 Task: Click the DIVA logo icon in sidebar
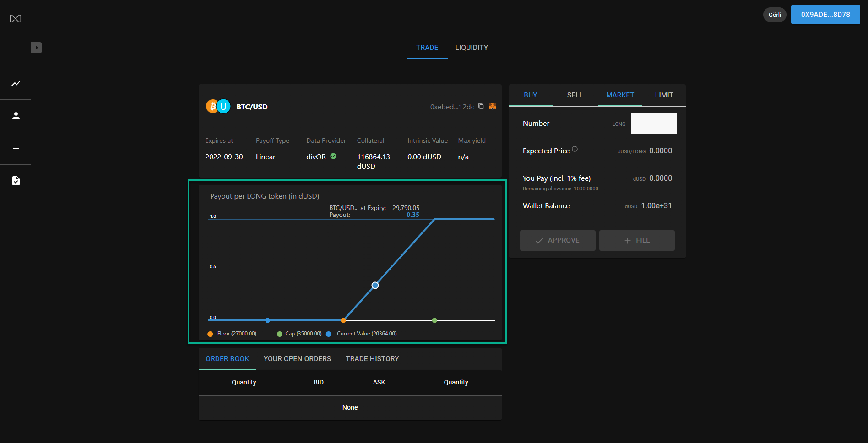point(16,19)
